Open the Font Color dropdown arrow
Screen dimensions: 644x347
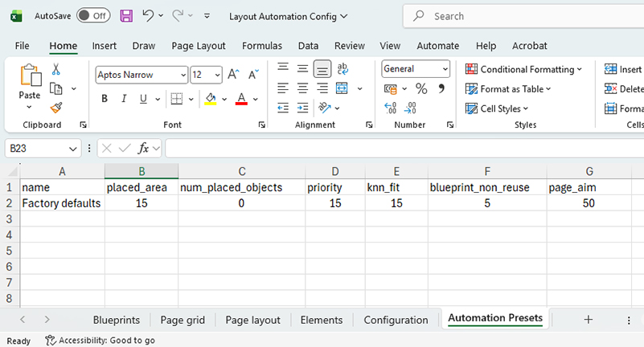point(256,99)
